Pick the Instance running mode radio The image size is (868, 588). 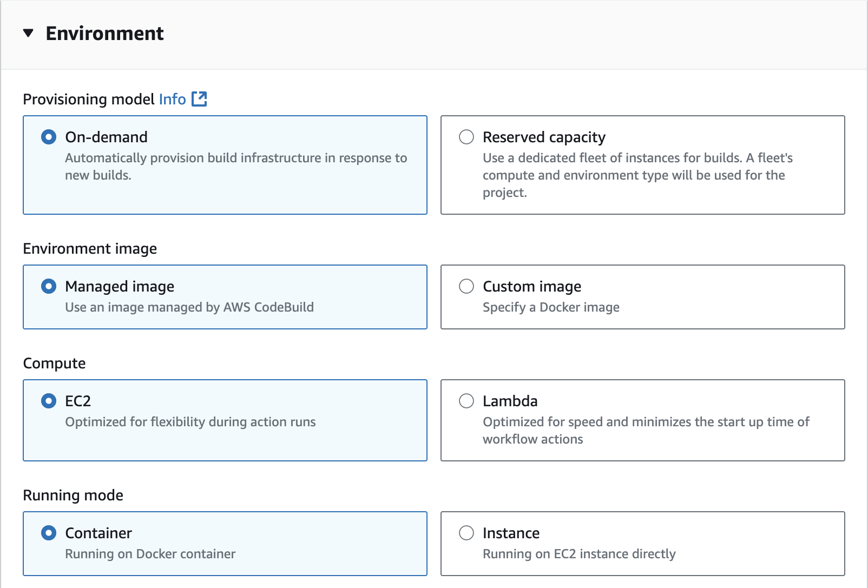point(466,533)
